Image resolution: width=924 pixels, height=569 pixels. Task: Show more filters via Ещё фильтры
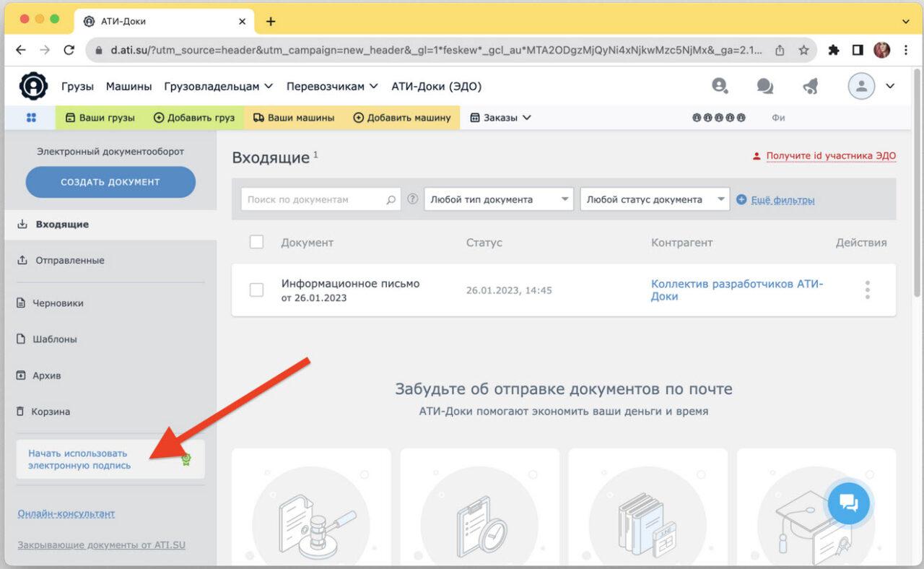click(783, 200)
